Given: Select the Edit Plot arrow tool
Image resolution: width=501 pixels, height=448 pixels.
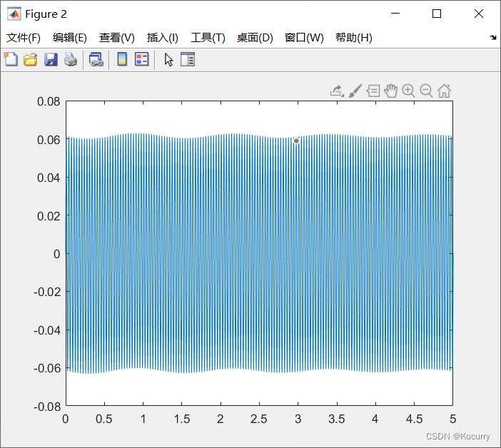Looking at the screenshot, I should (168, 60).
